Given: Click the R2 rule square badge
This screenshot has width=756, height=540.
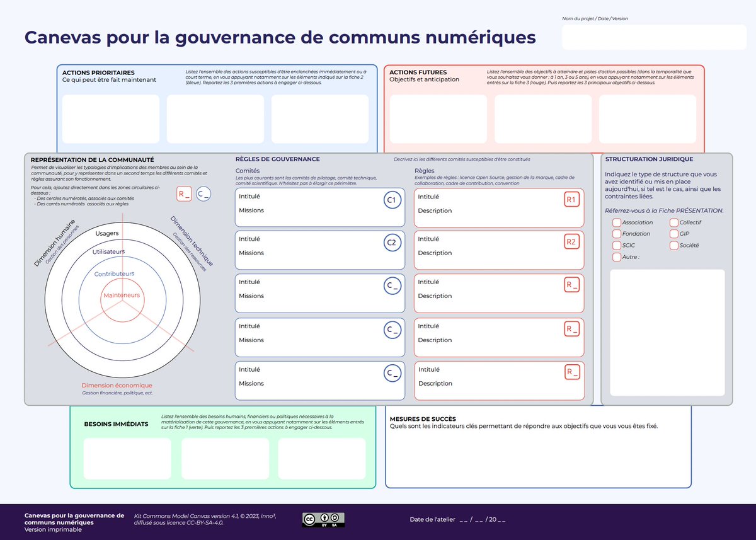Looking at the screenshot, I should (x=571, y=242).
